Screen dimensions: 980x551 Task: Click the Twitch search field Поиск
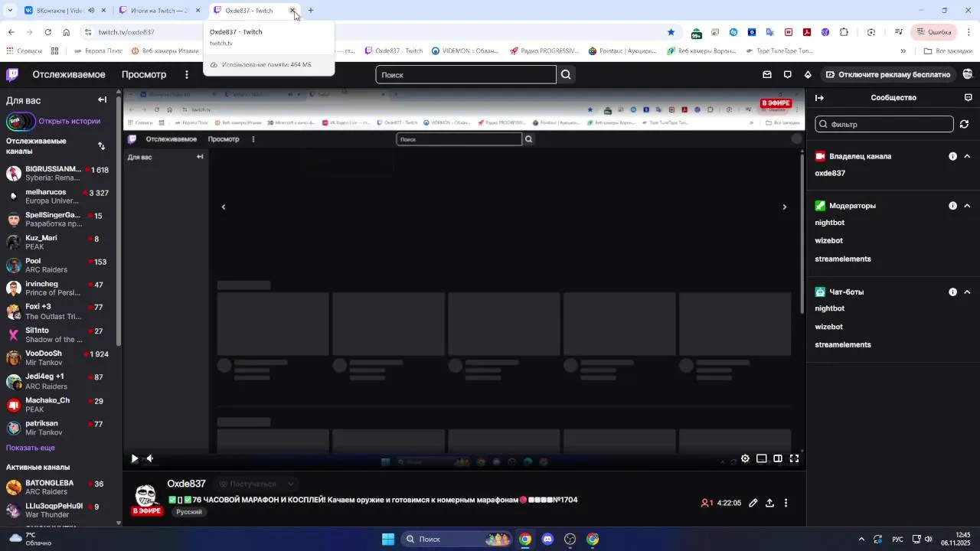coord(465,74)
